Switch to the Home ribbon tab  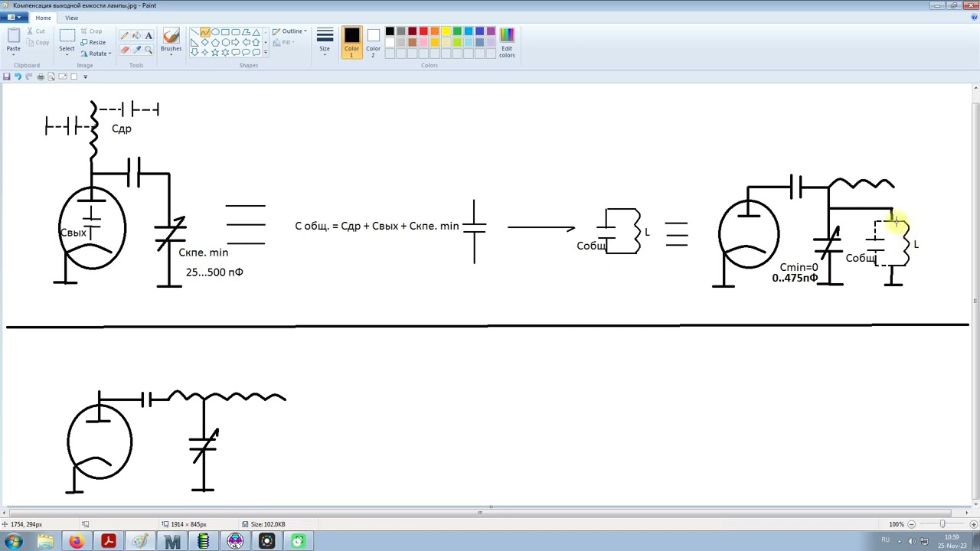pos(43,18)
